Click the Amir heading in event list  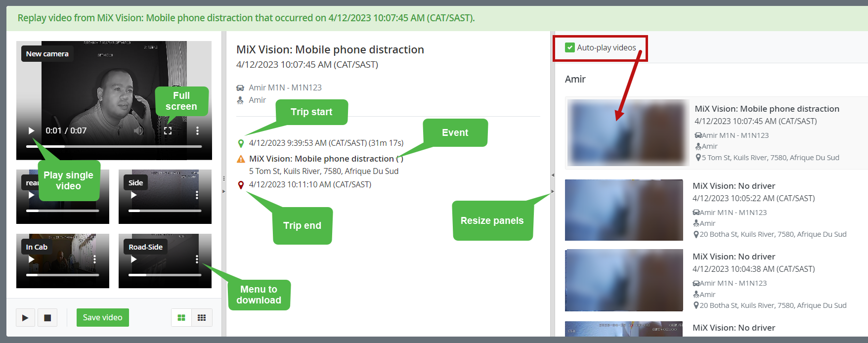point(575,79)
